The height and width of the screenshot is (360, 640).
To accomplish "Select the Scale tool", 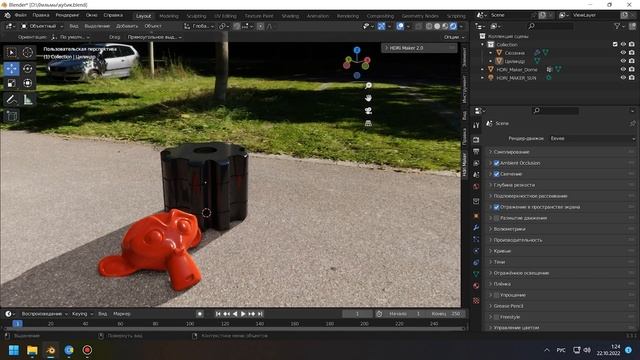I will [11, 83].
